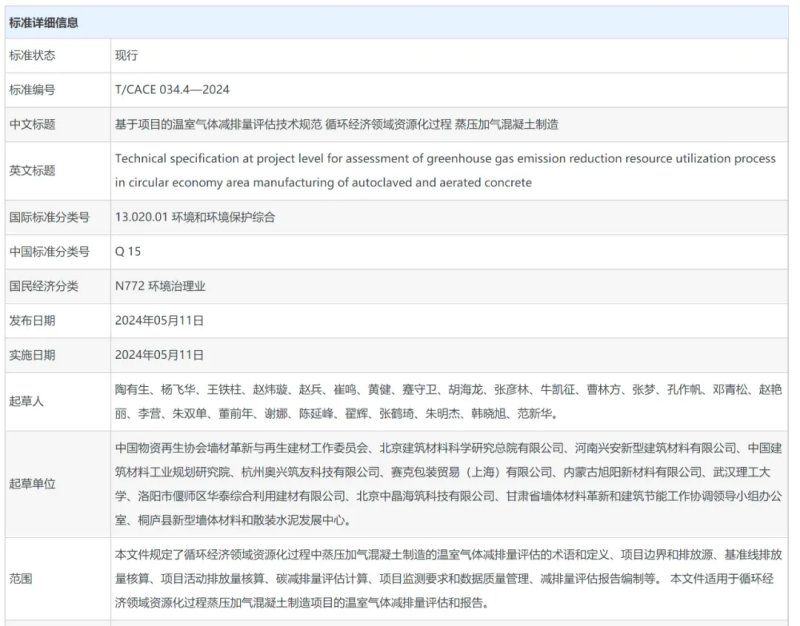Click the T/CACE 034.4—2024 standard number

tap(172, 90)
